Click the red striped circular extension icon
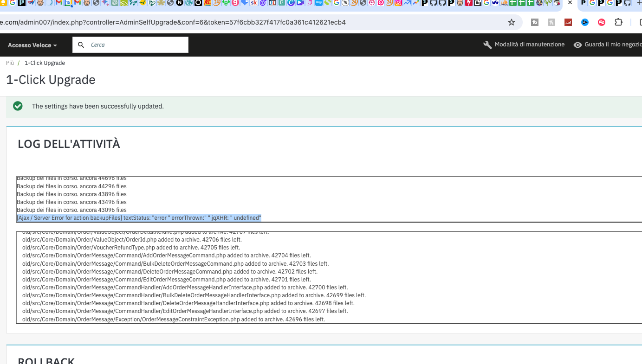The width and height of the screenshot is (642, 364). click(x=602, y=22)
